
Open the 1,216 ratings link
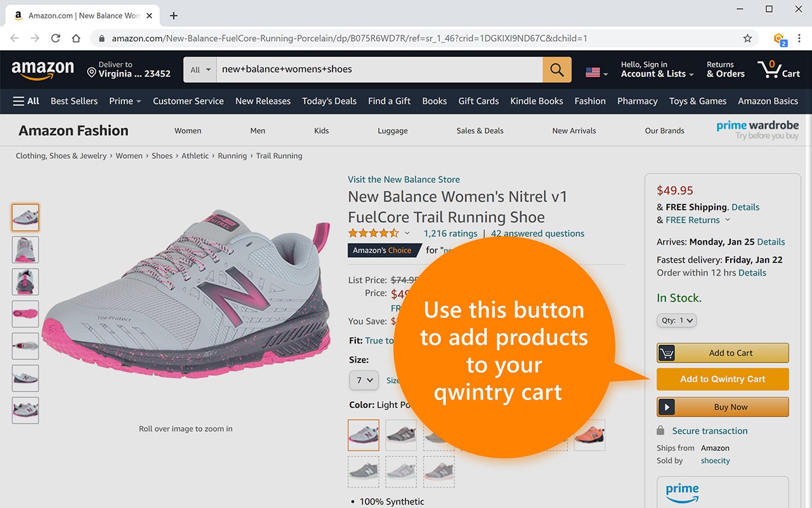450,234
